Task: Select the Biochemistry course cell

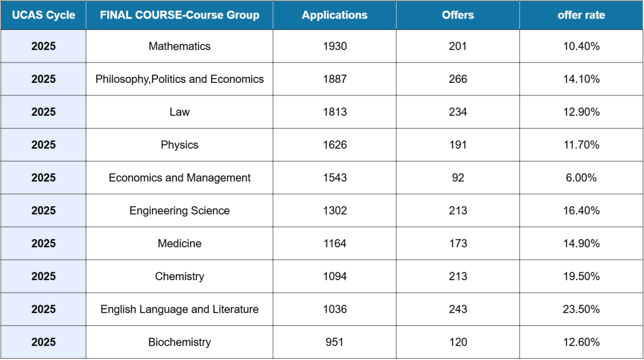Action: coord(179,342)
